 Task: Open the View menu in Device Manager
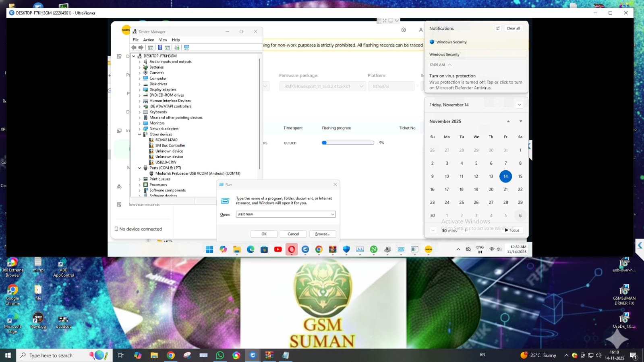click(x=163, y=40)
